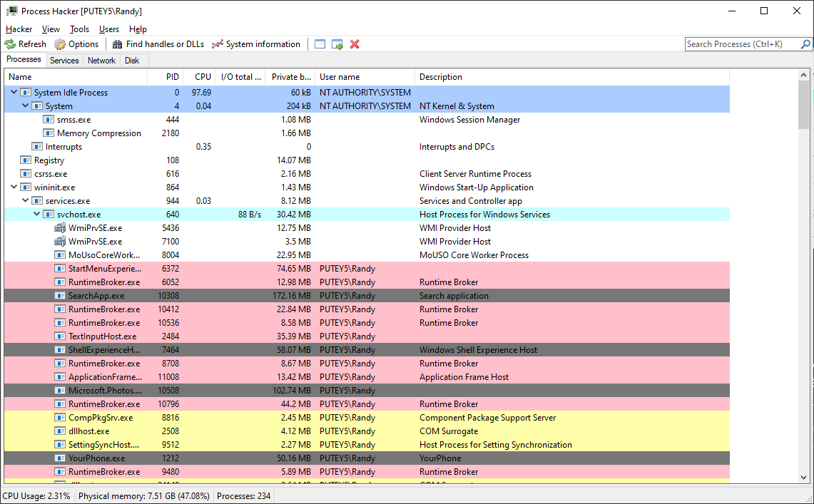This screenshot has width=814, height=504.
Task: Switch to the Network tab
Action: click(101, 60)
